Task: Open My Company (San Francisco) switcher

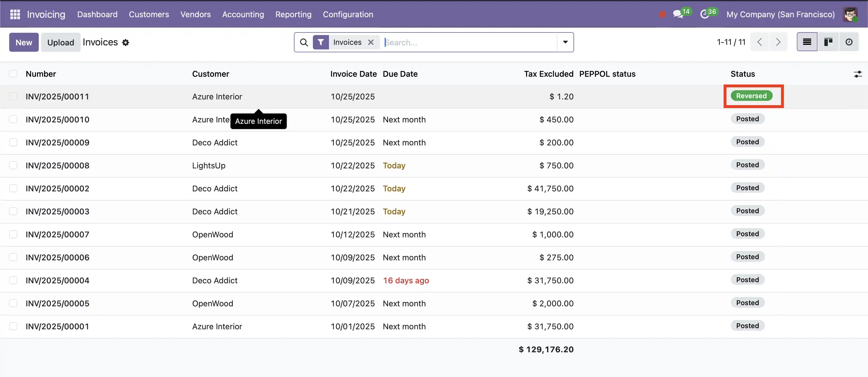Action: click(x=780, y=14)
